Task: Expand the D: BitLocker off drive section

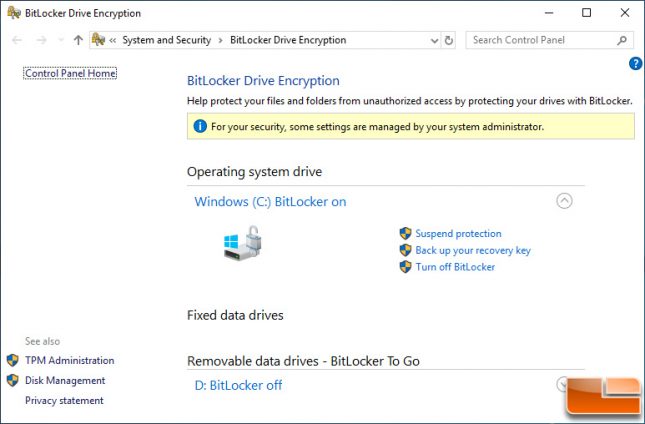Action: point(562,384)
